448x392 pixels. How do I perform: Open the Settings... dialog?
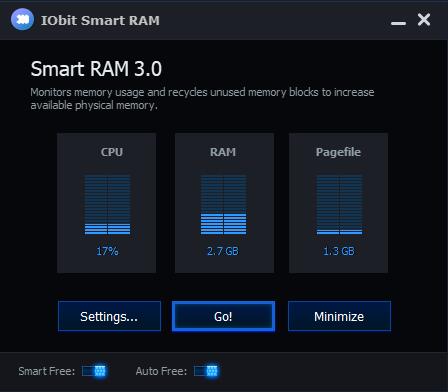point(109,316)
